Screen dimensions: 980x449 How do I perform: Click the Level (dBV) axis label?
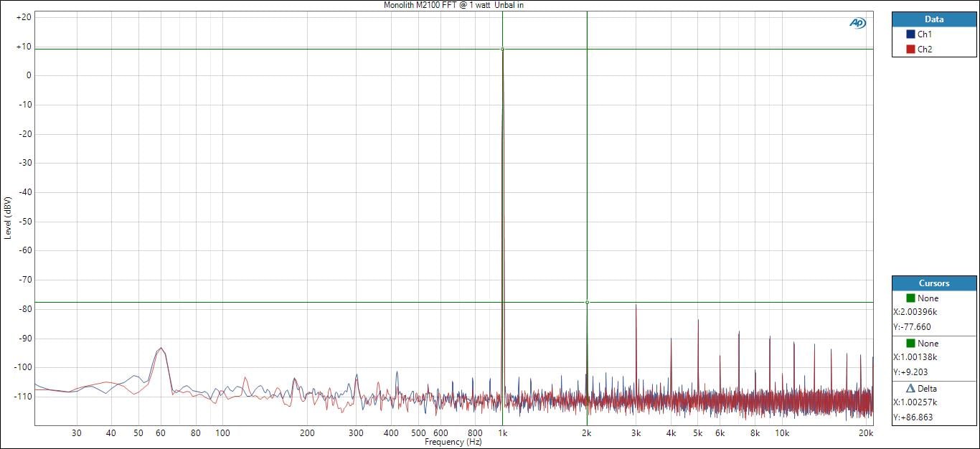pyautogui.click(x=7, y=217)
